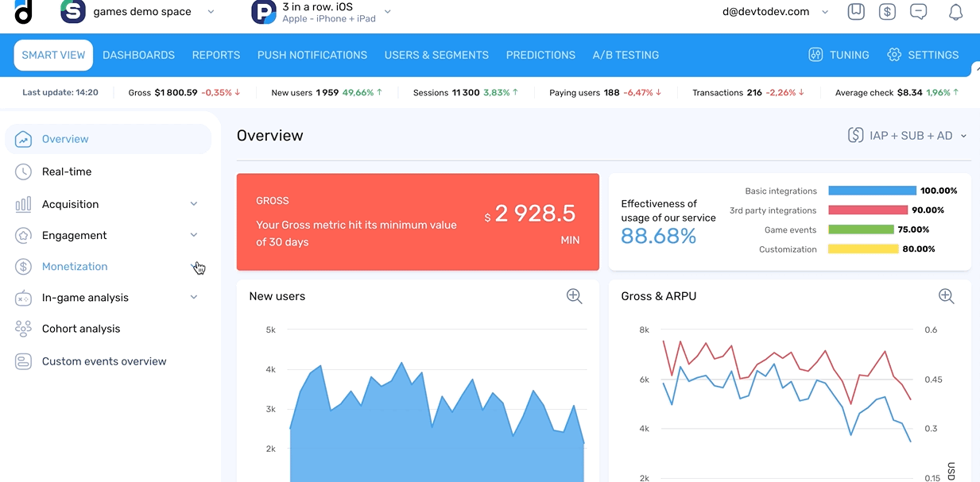The image size is (980, 482).
Task: Click the devtodev logo icon
Action: [x=23, y=11]
